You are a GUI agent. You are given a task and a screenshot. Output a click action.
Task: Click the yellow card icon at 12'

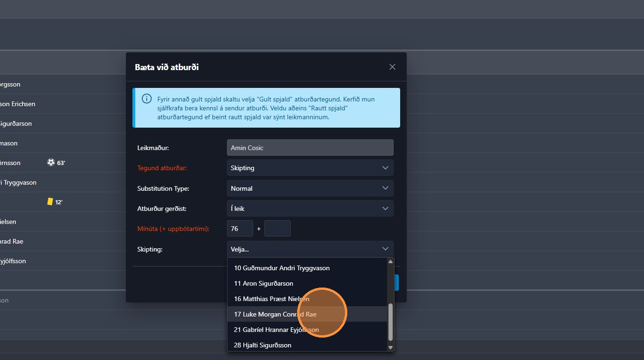coord(50,202)
